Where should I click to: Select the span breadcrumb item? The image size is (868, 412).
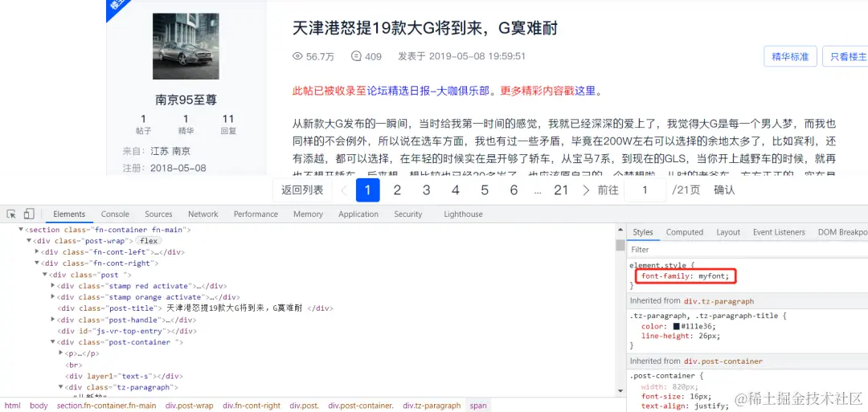pos(478,406)
